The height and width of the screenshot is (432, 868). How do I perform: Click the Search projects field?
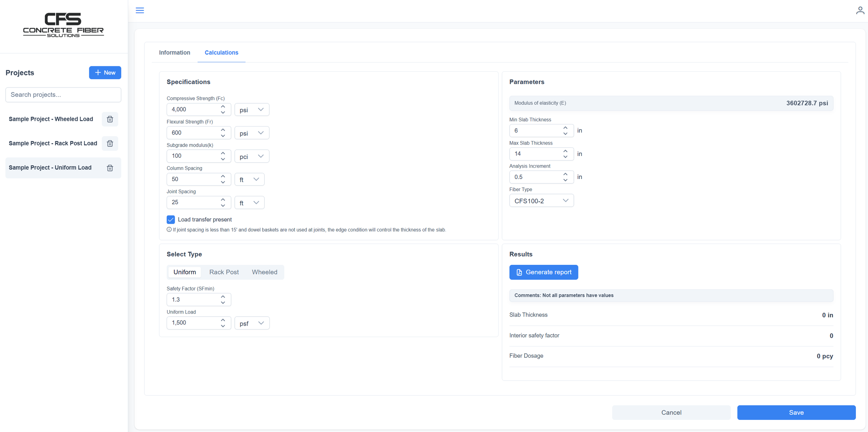pyautogui.click(x=63, y=95)
